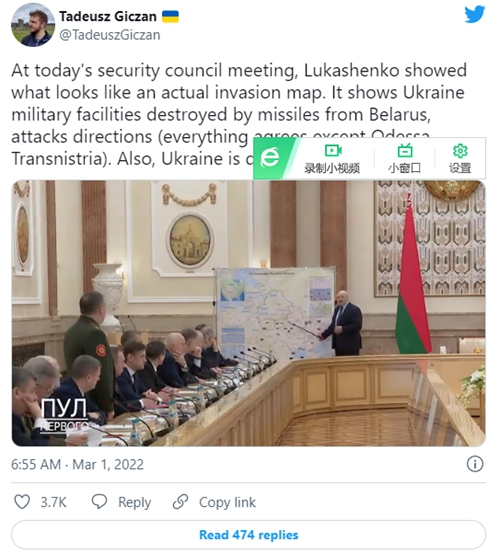The height and width of the screenshot is (554, 500).
Task: Click the Tadeusz Giczan display name
Action: click(x=108, y=16)
